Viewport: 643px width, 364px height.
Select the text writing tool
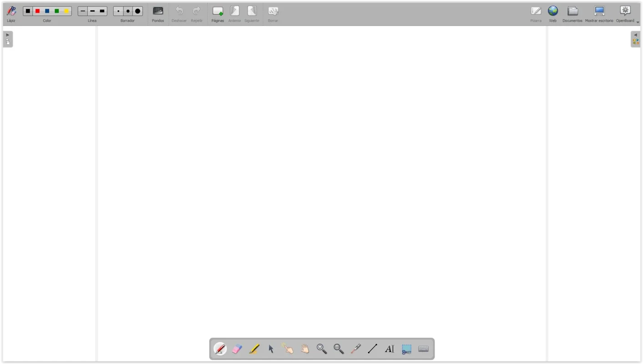pos(389,349)
